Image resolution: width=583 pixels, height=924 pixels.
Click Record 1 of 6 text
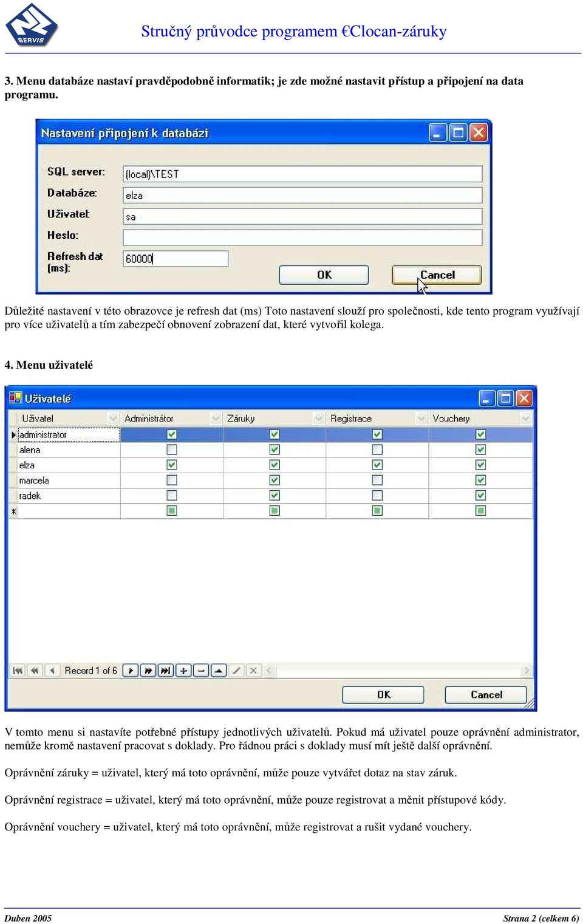pos(91,671)
